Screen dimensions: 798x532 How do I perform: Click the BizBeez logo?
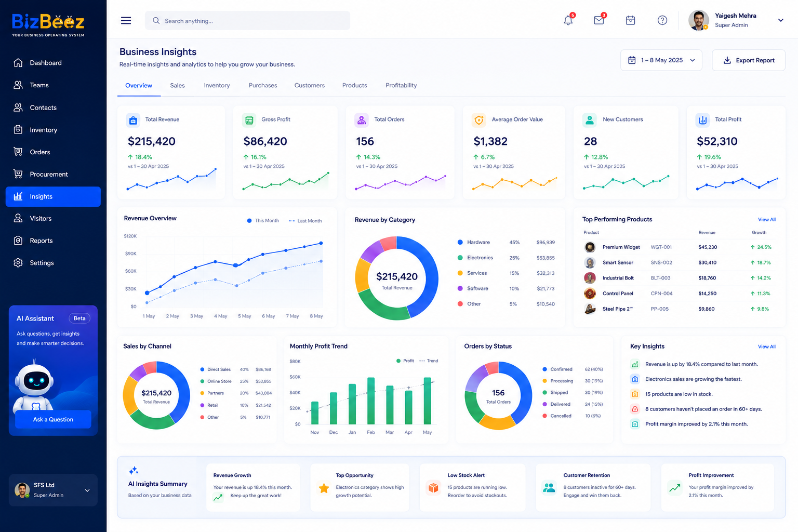click(x=48, y=25)
